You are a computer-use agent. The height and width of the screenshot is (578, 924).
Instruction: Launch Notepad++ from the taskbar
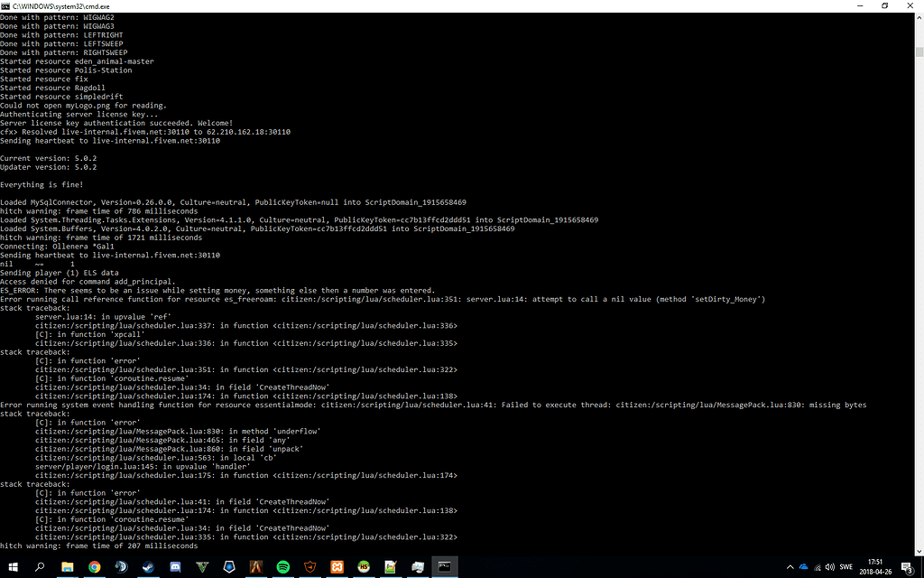point(391,567)
